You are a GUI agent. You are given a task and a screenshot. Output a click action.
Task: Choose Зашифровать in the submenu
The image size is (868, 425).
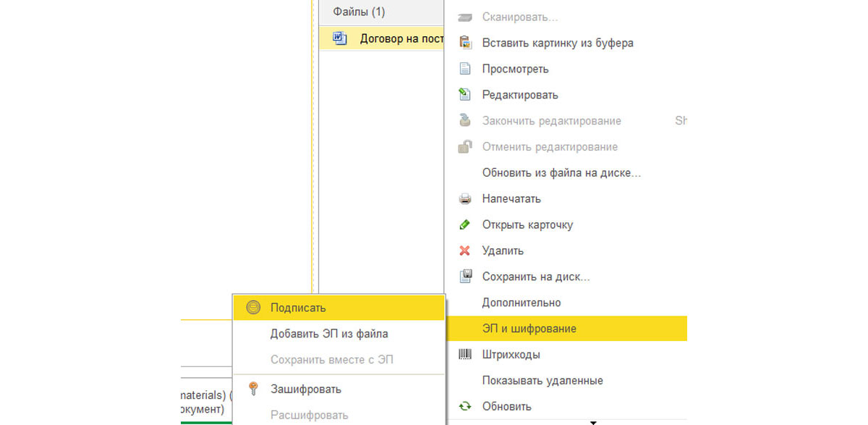(339, 389)
